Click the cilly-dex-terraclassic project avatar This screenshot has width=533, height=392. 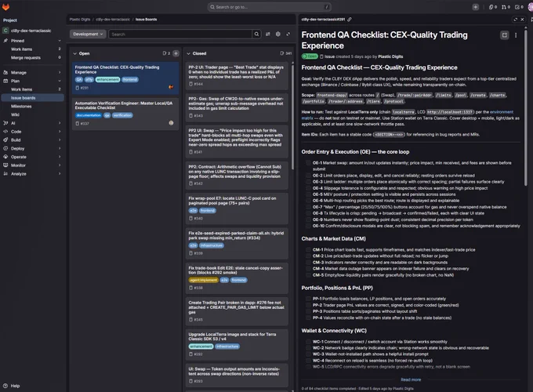pyautogui.click(x=5, y=31)
